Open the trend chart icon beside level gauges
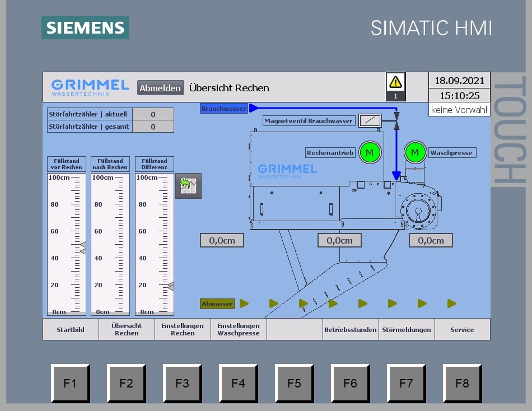The width and height of the screenshot is (532, 411). (x=188, y=185)
